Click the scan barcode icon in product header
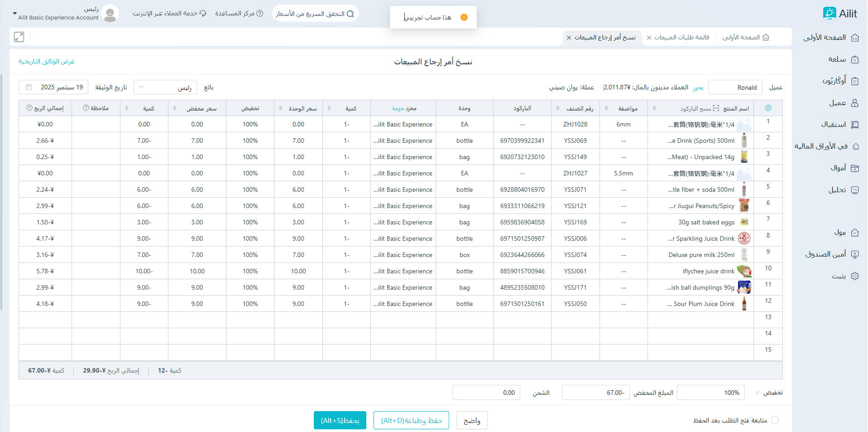868x432 pixels. (716, 108)
